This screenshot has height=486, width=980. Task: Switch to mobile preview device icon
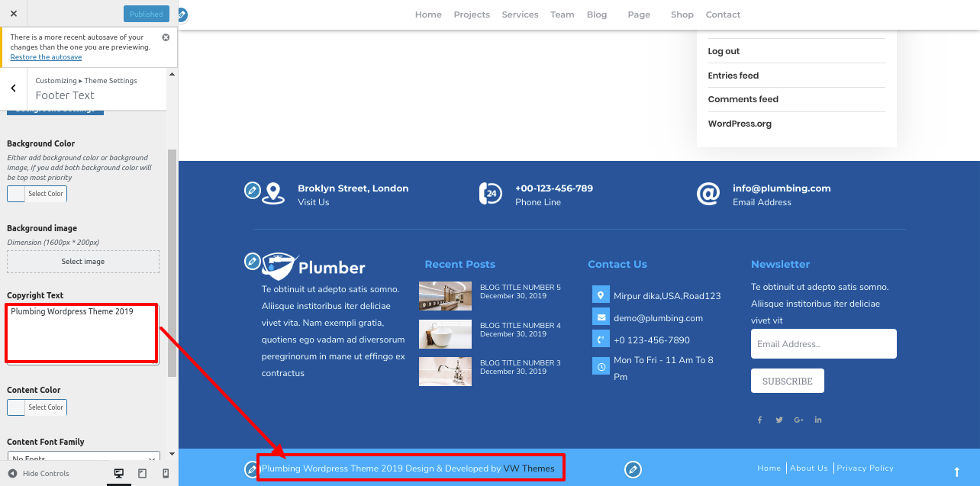coord(166,474)
